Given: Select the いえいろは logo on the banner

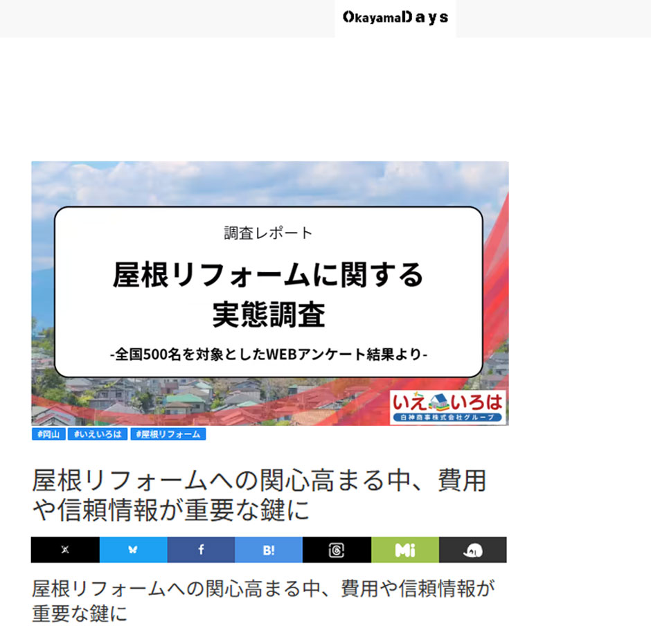Looking at the screenshot, I should 447,400.
